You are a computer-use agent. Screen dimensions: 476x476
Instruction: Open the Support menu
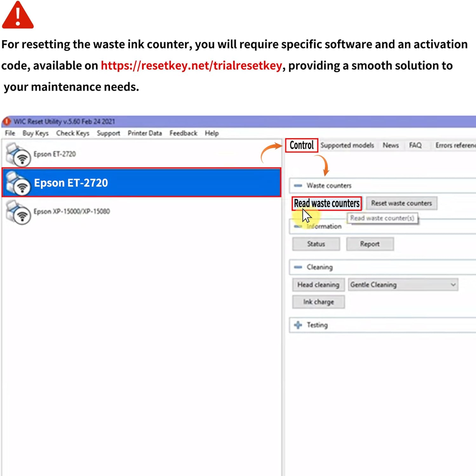tap(109, 133)
